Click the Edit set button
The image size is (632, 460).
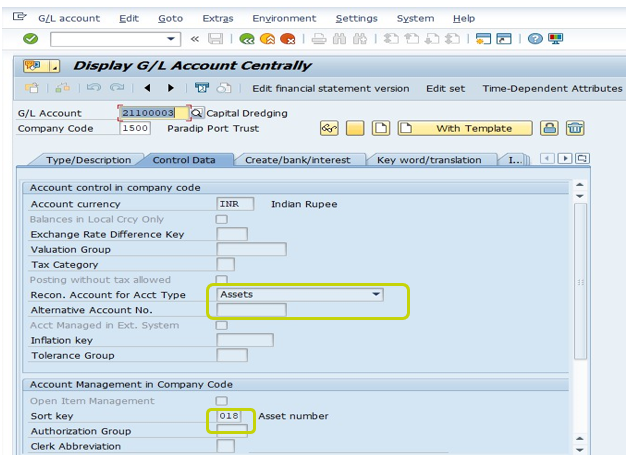[x=445, y=89]
